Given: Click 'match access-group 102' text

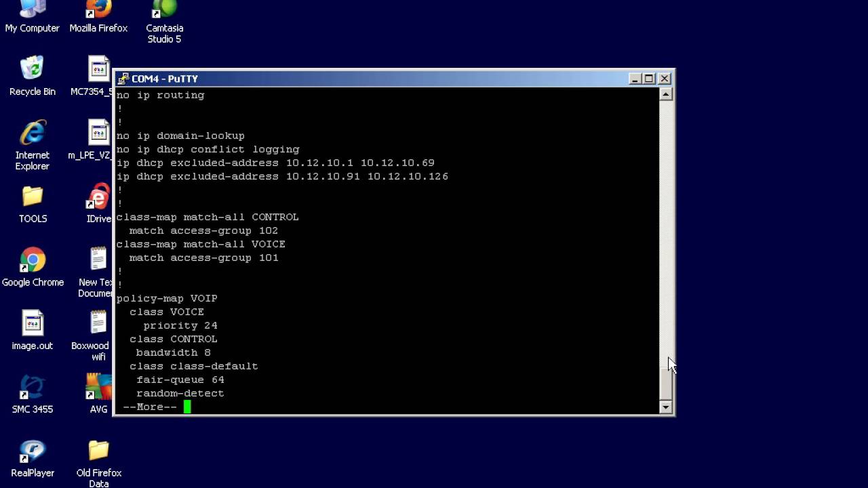Looking at the screenshot, I should point(203,230).
